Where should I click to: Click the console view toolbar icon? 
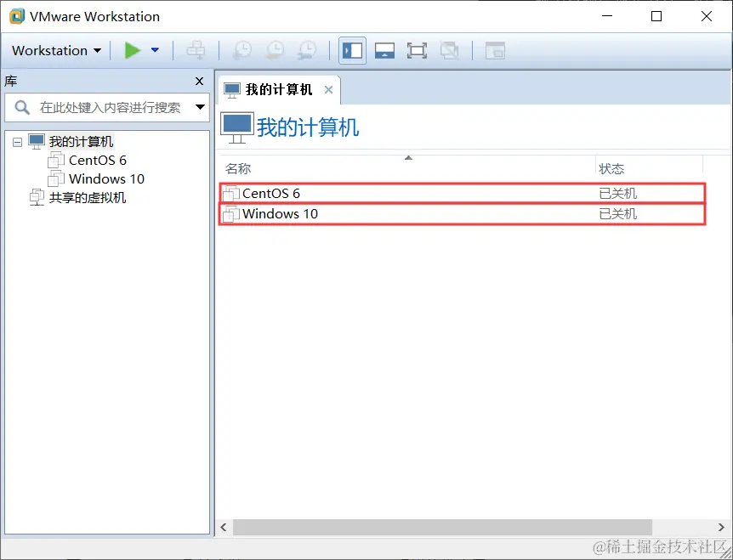[x=495, y=50]
